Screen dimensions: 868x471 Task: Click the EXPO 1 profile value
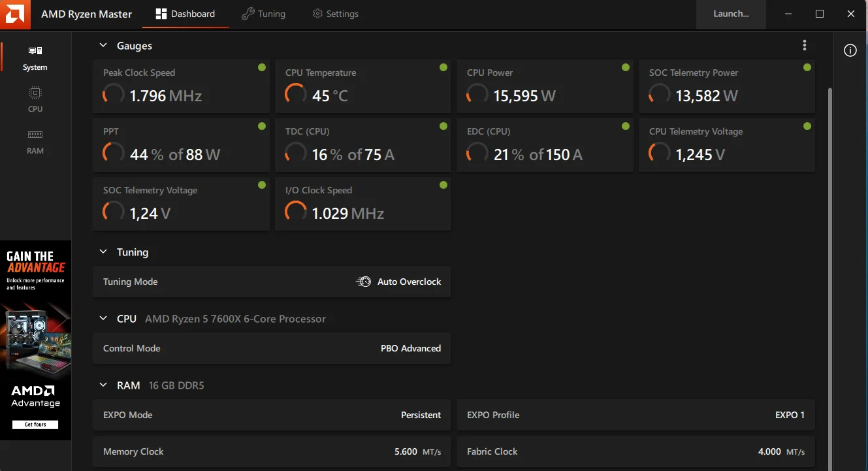[790, 415]
